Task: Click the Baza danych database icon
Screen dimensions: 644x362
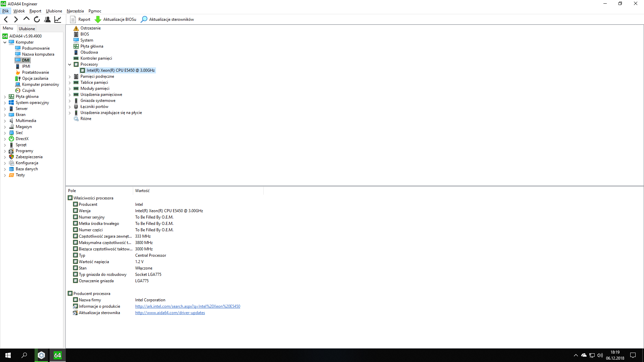Action: click(11, 169)
